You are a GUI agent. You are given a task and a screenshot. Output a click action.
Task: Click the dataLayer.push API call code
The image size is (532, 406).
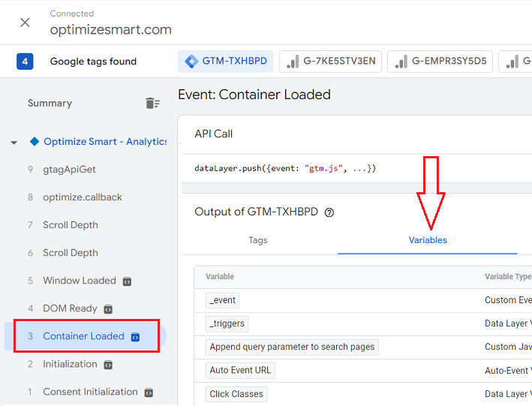(x=285, y=168)
